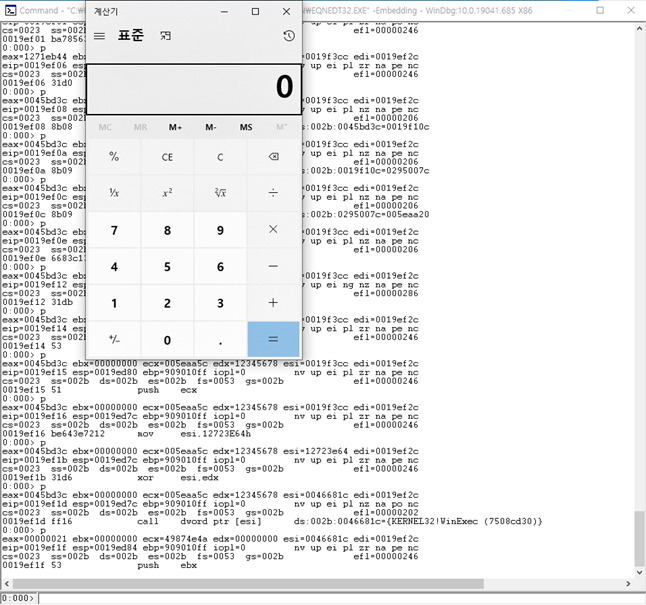Toggle calculator keep-on-top mode icon
The image size is (646, 605).
[165, 36]
